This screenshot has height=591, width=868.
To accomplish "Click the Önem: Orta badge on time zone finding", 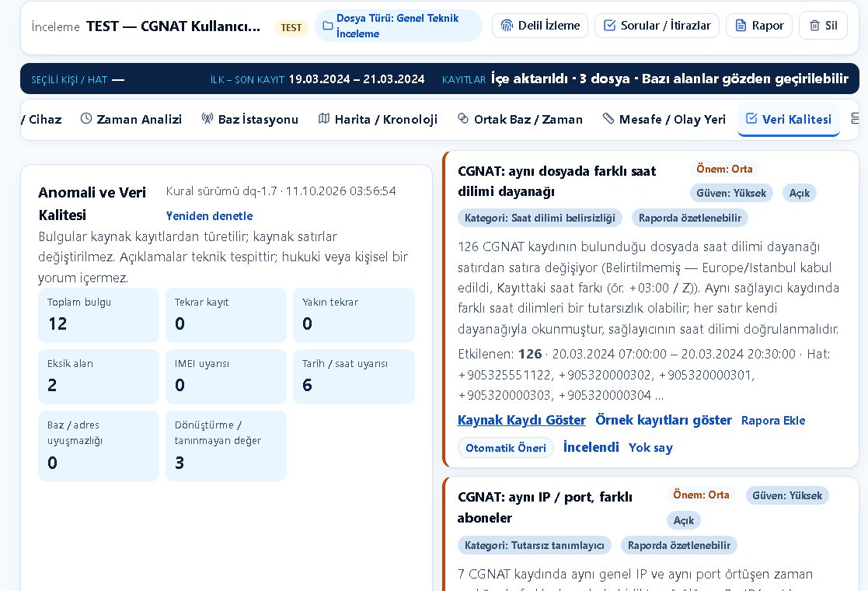I will click(x=724, y=169).
